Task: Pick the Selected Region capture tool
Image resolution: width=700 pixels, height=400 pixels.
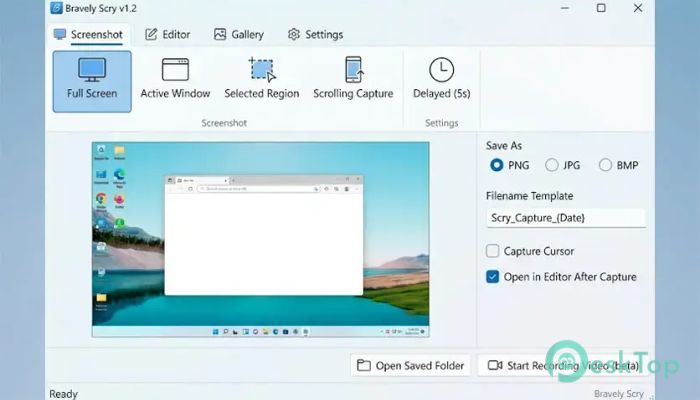Action: point(262,81)
